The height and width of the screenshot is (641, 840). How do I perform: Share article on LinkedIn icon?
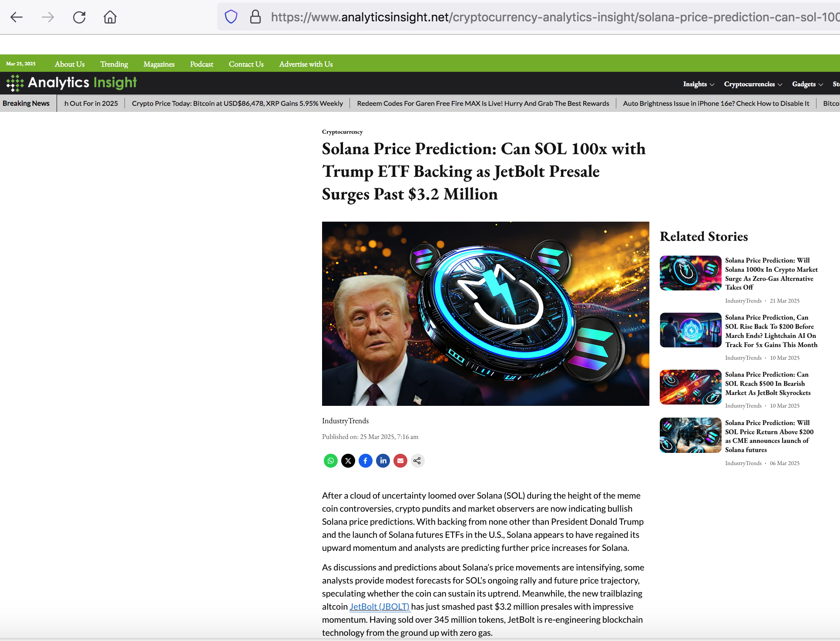point(383,461)
